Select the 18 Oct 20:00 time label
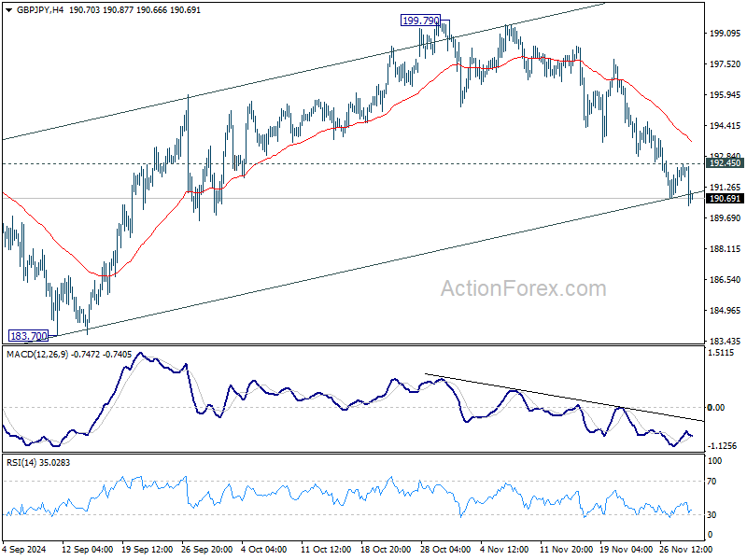This screenshot has height=560, width=747. point(387,550)
